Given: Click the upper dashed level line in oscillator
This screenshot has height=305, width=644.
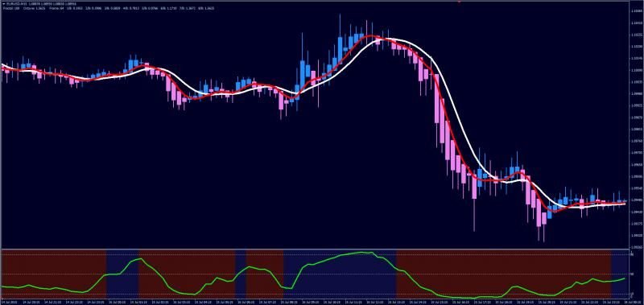Looking at the screenshot, I should [x=315, y=254].
